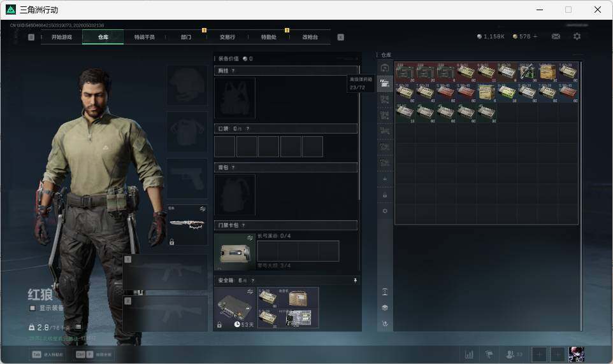Viewport: 613px width, 364px height.
Task: Select the 收音机 radio item in safe box
Action: tap(298, 298)
